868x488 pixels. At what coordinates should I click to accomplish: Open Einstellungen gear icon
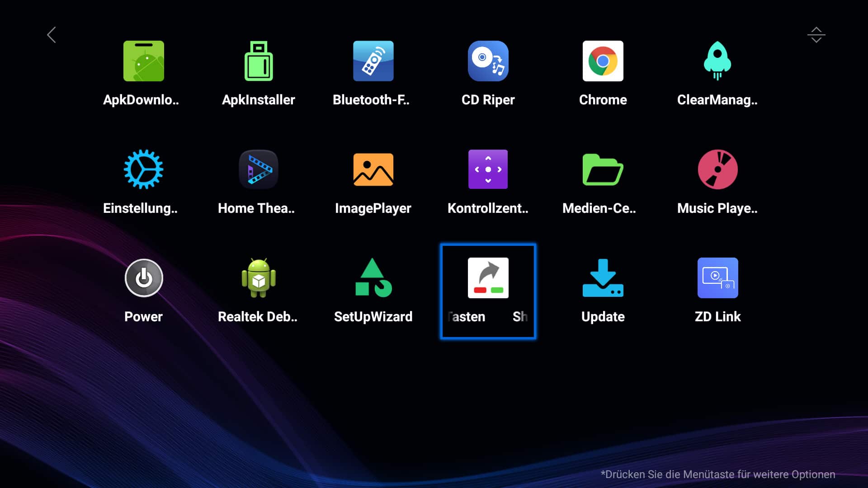143,169
